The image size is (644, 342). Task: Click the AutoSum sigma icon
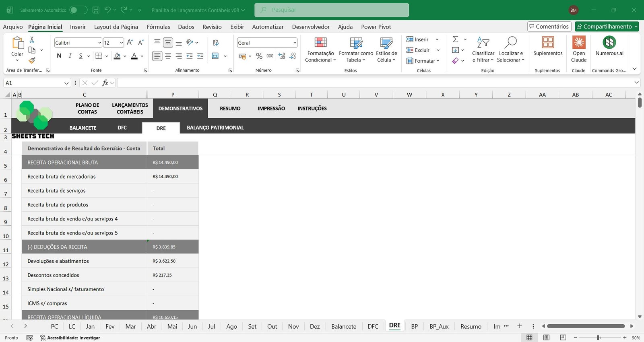456,39
